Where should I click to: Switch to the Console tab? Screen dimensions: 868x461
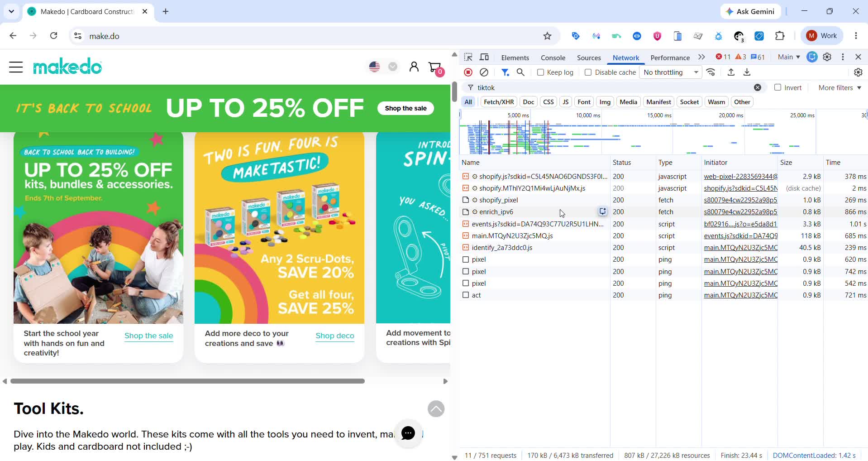pos(553,58)
